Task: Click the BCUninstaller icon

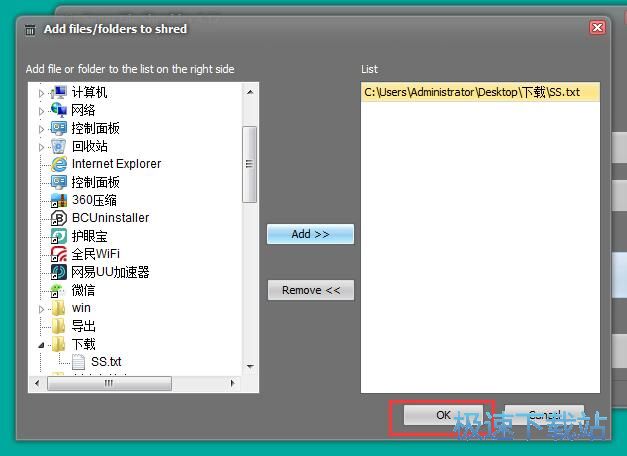Action: tap(59, 218)
